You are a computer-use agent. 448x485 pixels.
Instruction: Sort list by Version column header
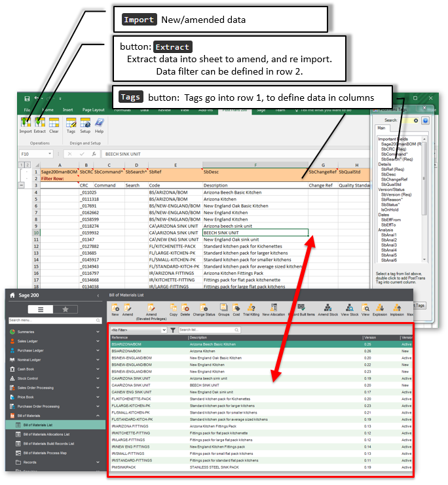[x=381, y=338]
